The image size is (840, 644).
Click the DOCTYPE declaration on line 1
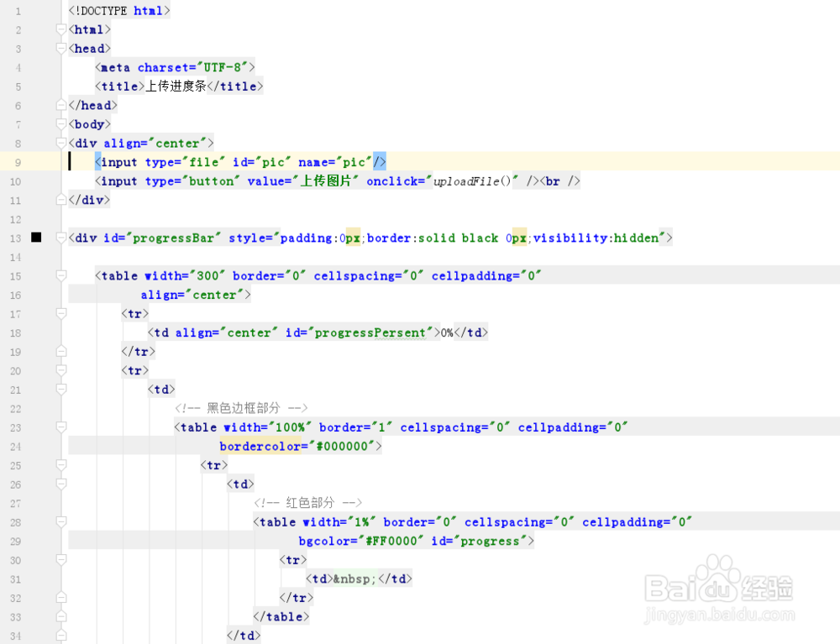119,11
